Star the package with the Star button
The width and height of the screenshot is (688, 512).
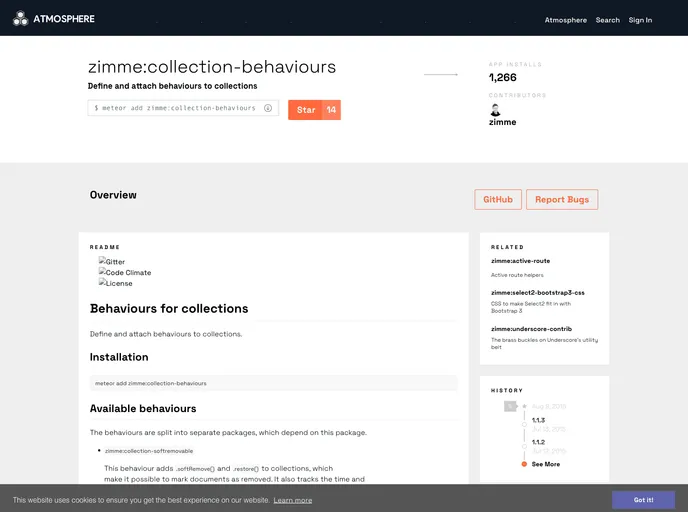(x=306, y=110)
